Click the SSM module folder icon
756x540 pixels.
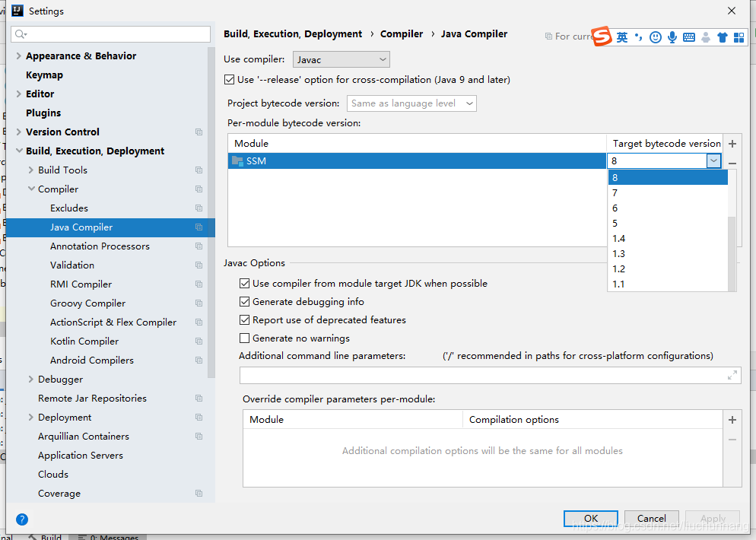click(237, 161)
